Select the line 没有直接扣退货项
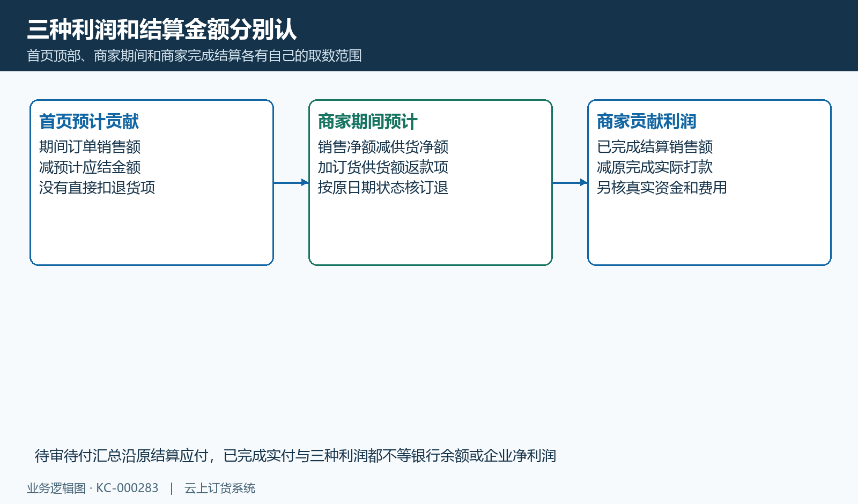This screenshot has width=858, height=504. [x=97, y=188]
